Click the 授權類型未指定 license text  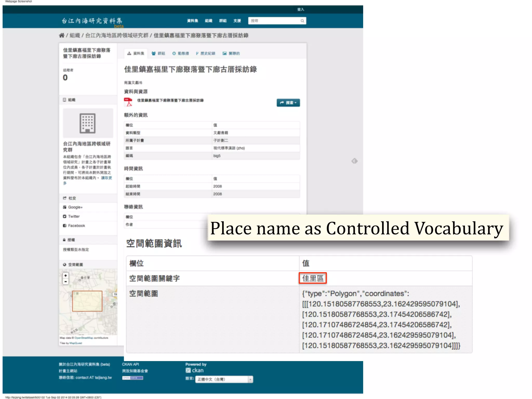coord(76,250)
